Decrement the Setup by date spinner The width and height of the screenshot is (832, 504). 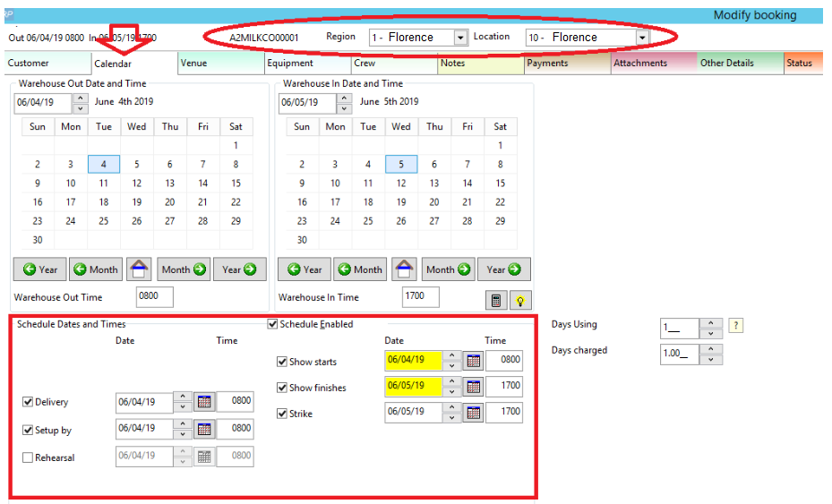coord(183,434)
